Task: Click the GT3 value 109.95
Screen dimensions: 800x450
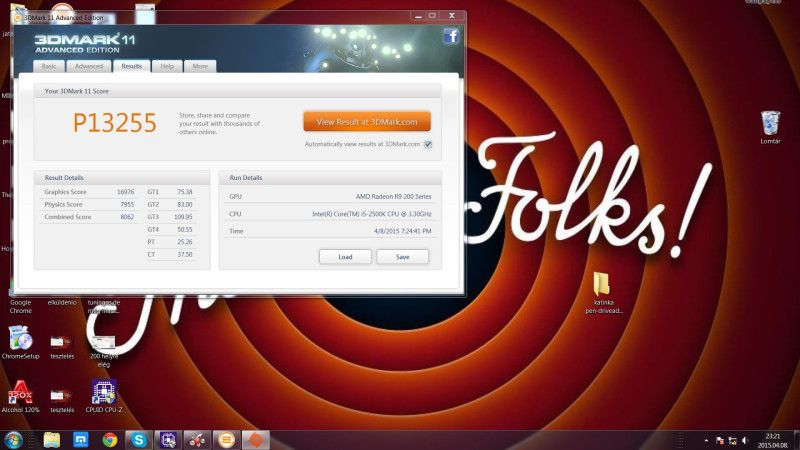Action: tap(183, 217)
